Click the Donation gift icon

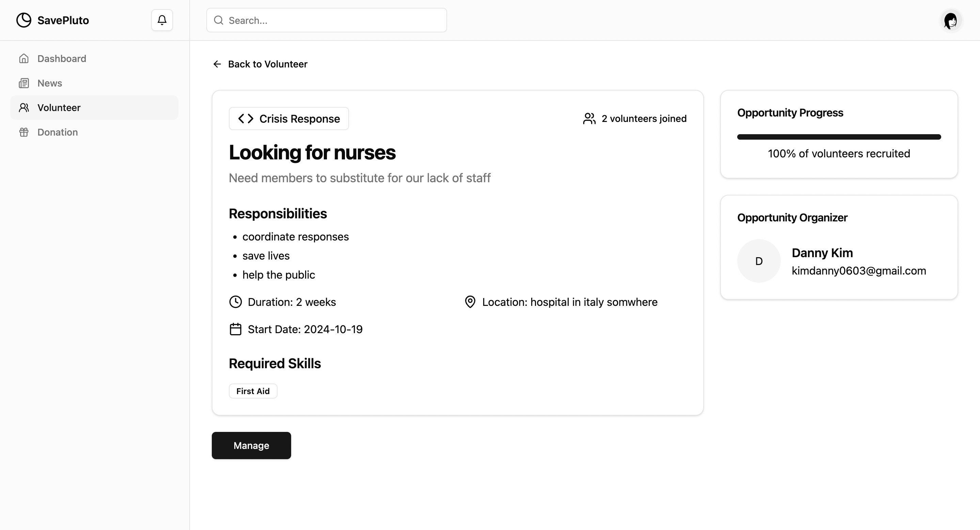[24, 132]
